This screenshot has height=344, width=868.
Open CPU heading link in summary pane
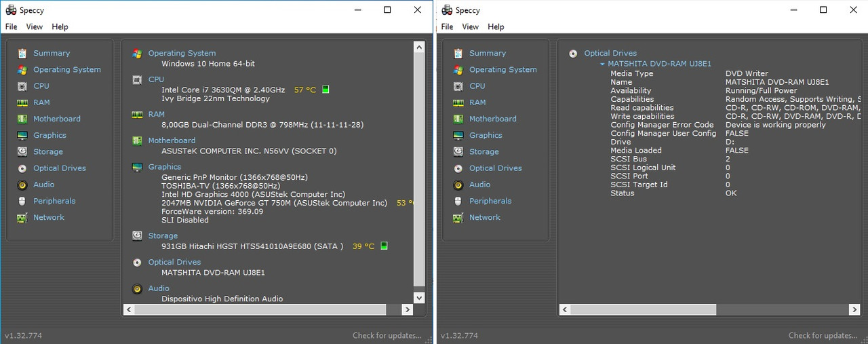(x=156, y=79)
